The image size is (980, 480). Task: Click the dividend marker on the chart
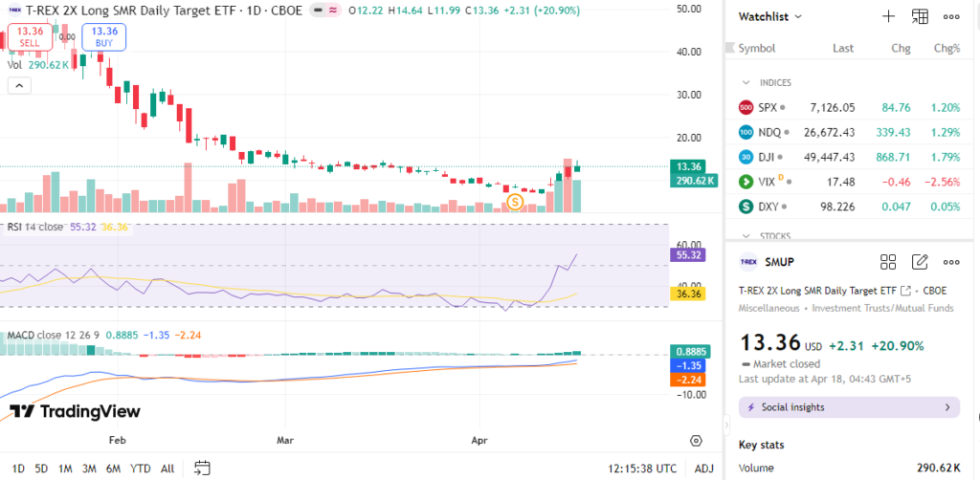point(514,202)
